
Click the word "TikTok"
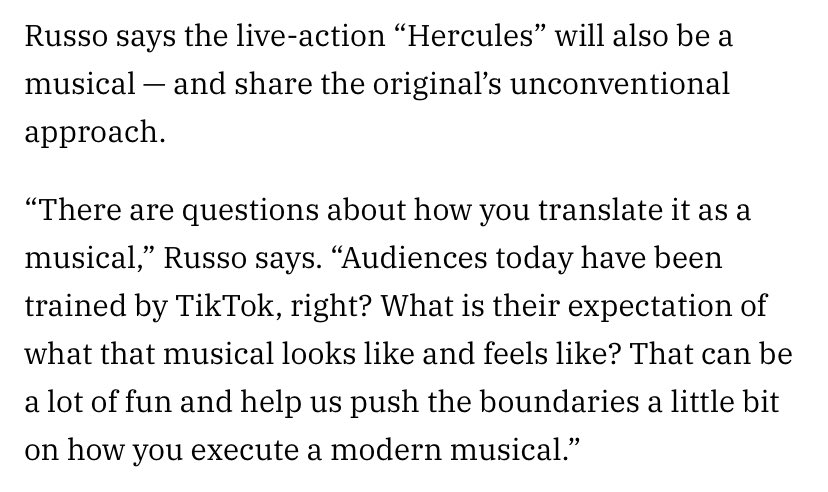click(224, 306)
